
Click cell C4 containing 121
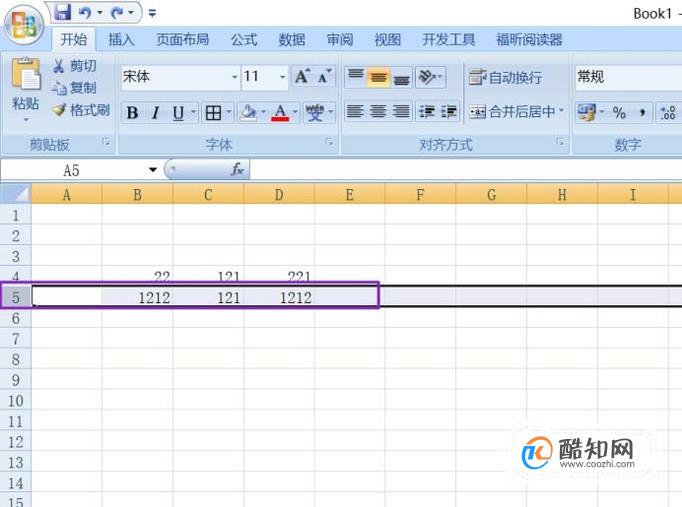coord(208,277)
